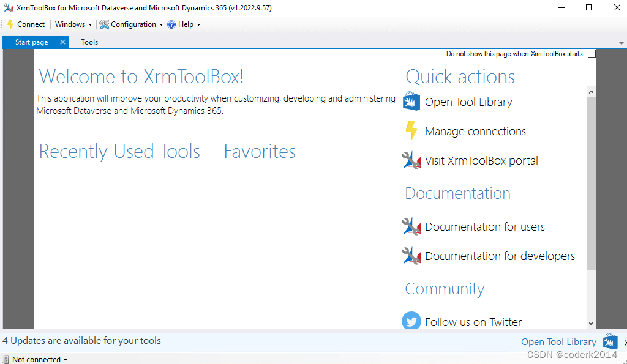
Task: Open the Windows dropdown menu
Action: coord(73,24)
